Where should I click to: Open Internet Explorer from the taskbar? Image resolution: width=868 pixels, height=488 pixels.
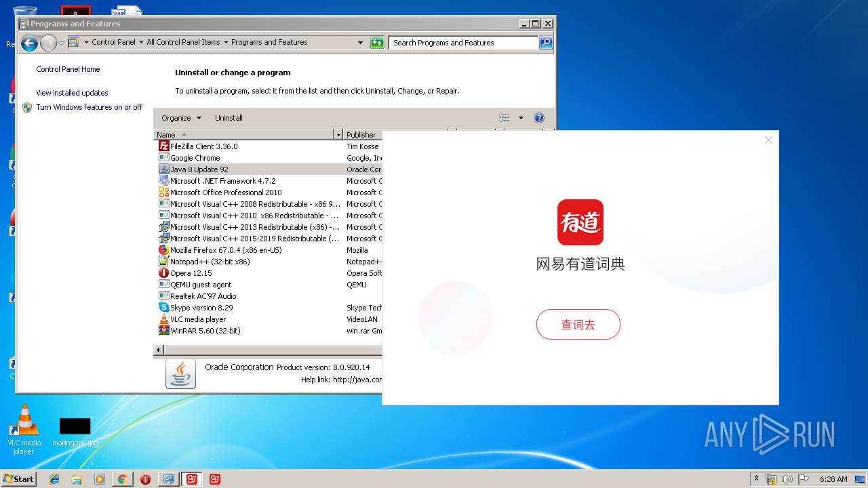54,479
